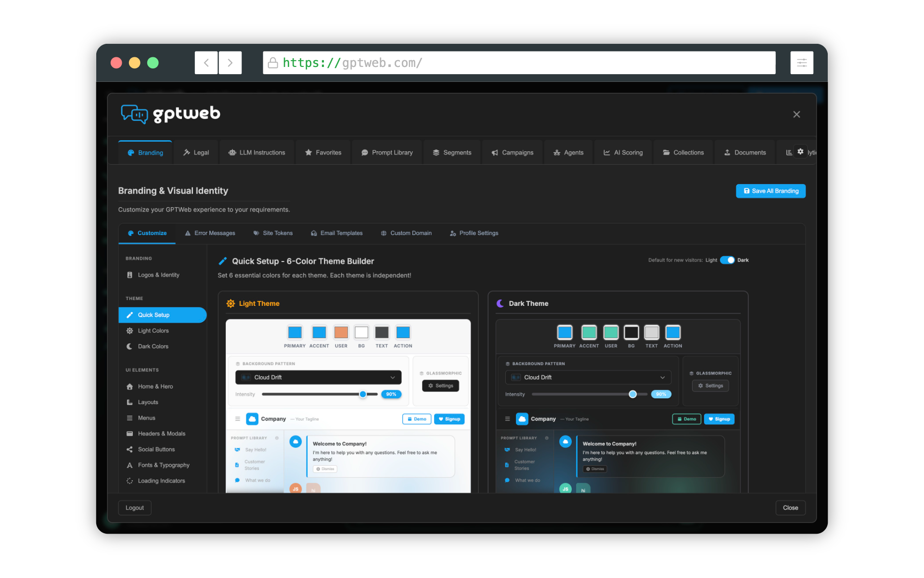Click the JS avatar in Dark Theme preview
The image size is (924, 578).
[x=565, y=488]
